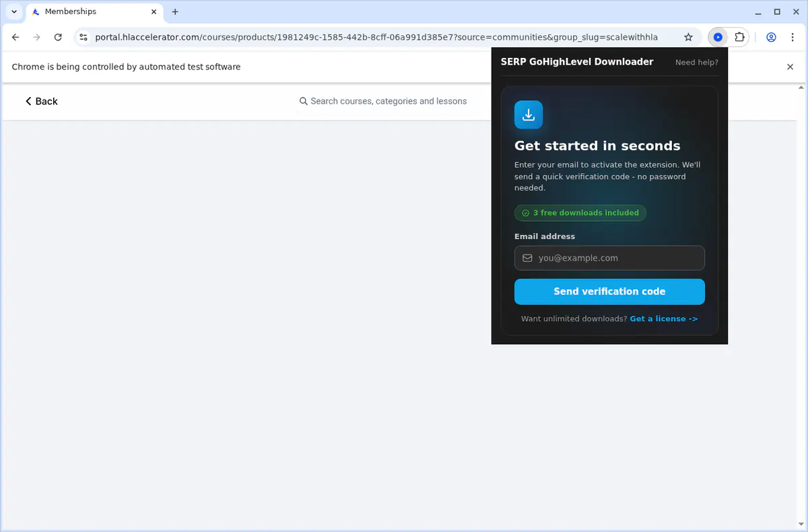The height and width of the screenshot is (532, 808).
Task: Open the Get a license link
Action: [x=664, y=319]
